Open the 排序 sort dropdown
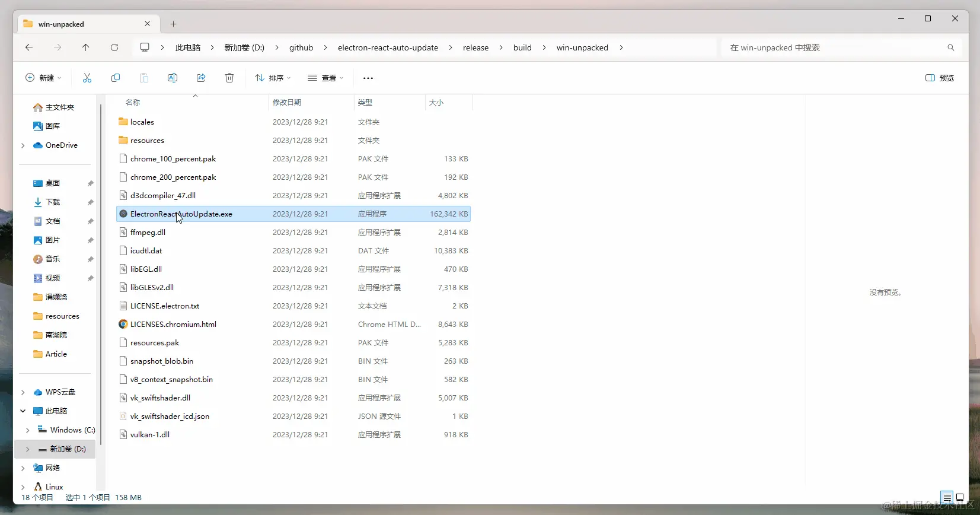The width and height of the screenshot is (980, 515). point(273,78)
